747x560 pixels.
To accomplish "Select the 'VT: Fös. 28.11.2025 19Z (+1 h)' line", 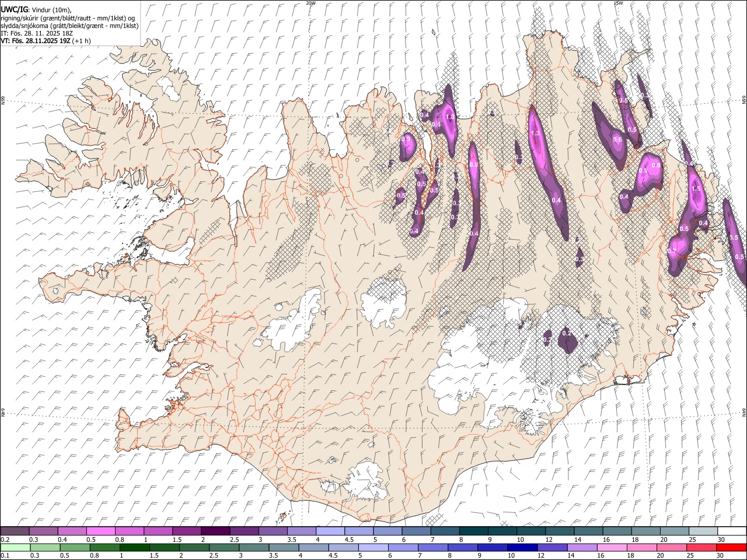I will coord(46,41).
